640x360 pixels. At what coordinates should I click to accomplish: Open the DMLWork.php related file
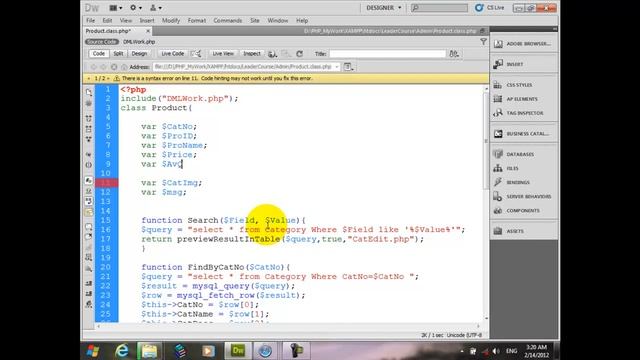(x=139, y=42)
